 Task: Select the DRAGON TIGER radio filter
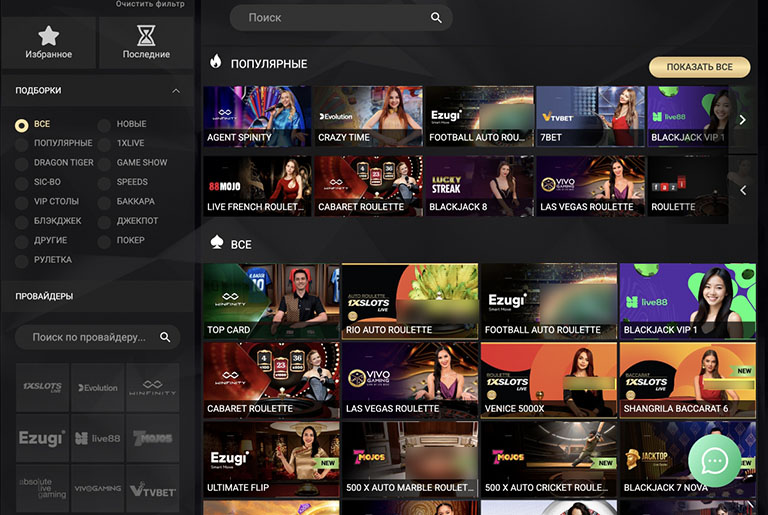[x=22, y=164]
